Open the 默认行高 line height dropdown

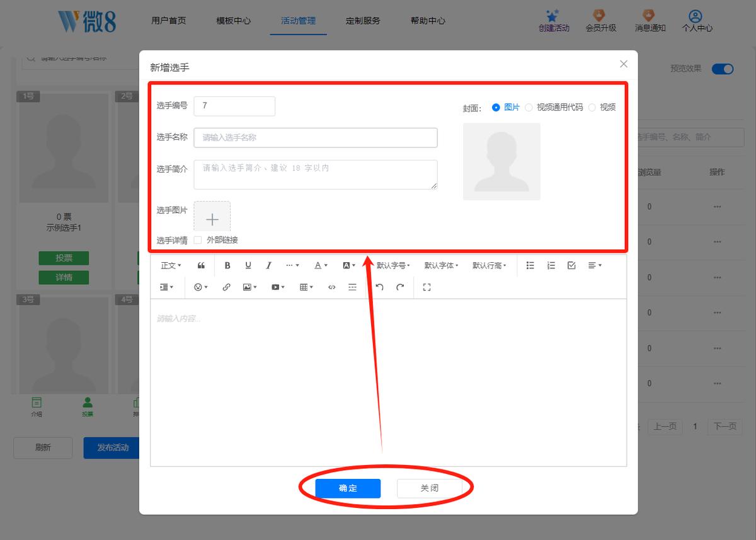click(490, 266)
